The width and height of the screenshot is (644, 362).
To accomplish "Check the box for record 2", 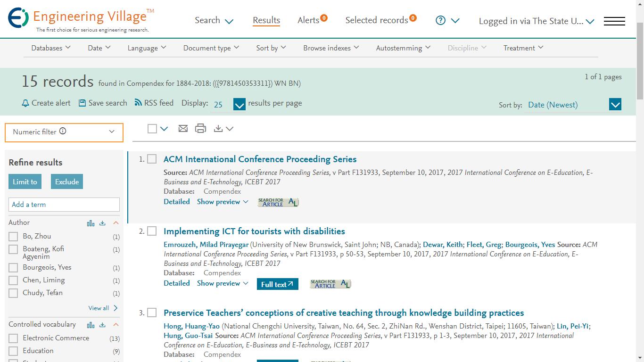I will tap(152, 231).
